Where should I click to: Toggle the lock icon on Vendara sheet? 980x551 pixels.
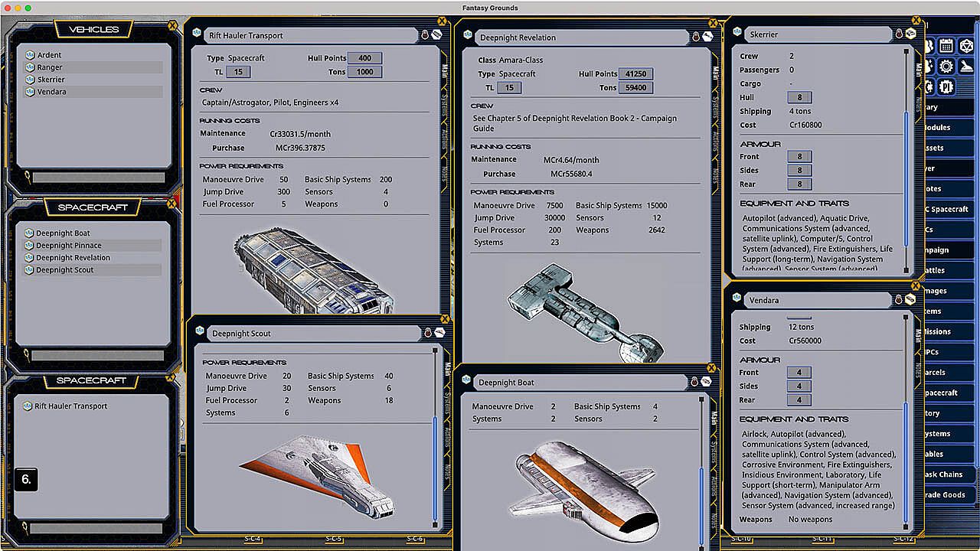(x=900, y=300)
